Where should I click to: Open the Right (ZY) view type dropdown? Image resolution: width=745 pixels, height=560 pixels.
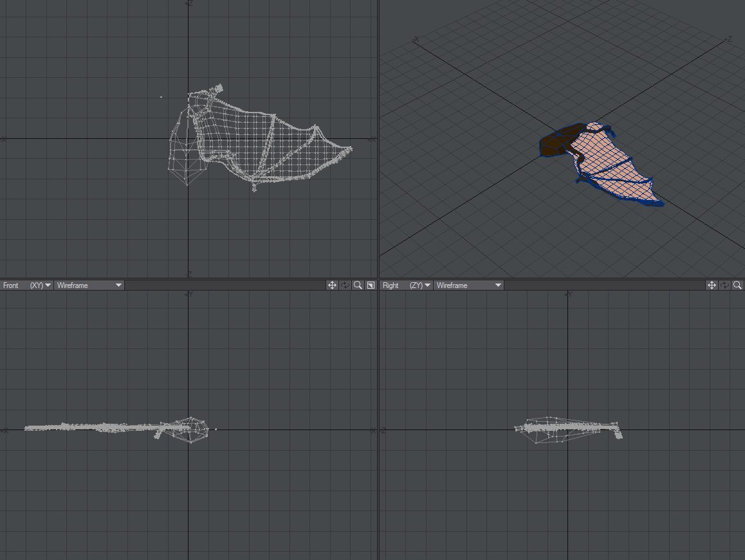point(419,285)
